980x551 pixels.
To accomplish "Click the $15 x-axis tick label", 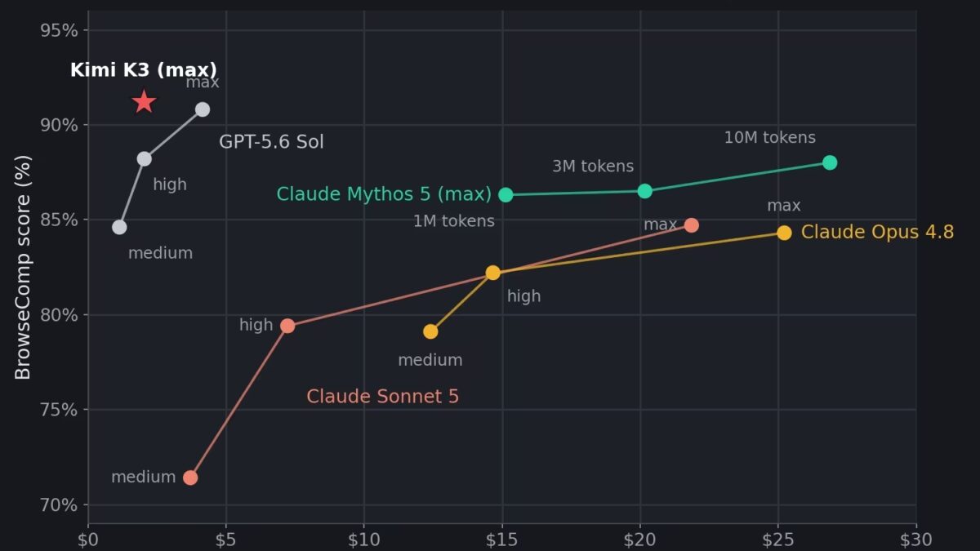I will click(x=502, y=540).
